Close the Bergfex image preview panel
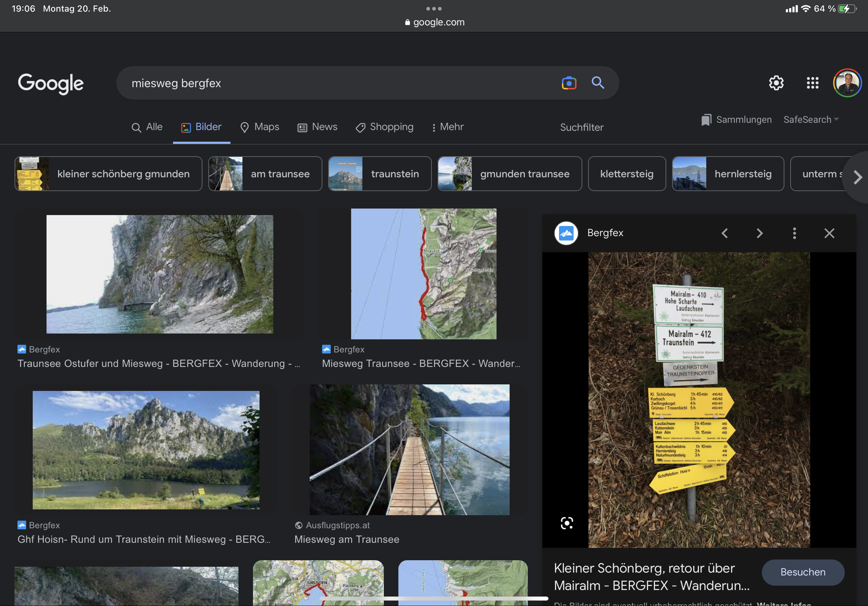868x606 pixels. (x=829, y=233)
